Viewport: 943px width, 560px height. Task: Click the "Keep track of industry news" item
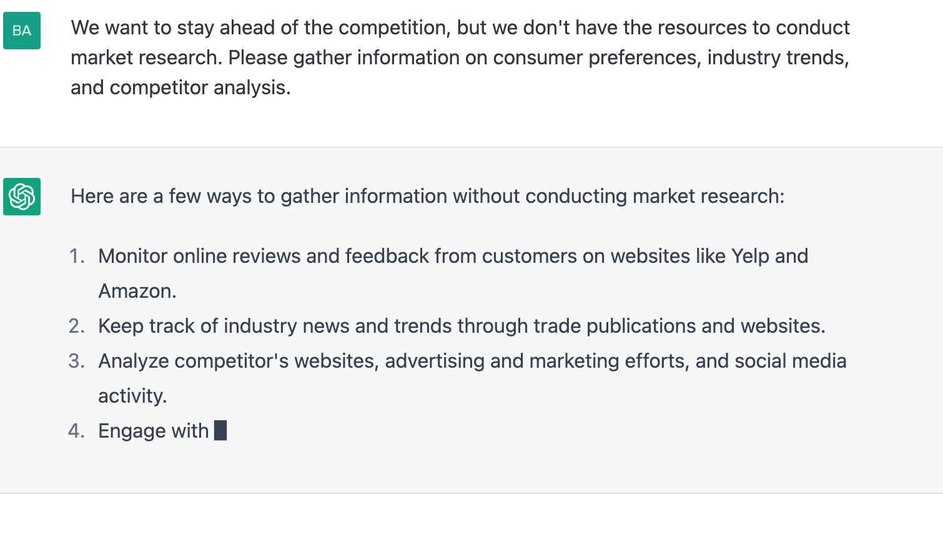(461, 326)
